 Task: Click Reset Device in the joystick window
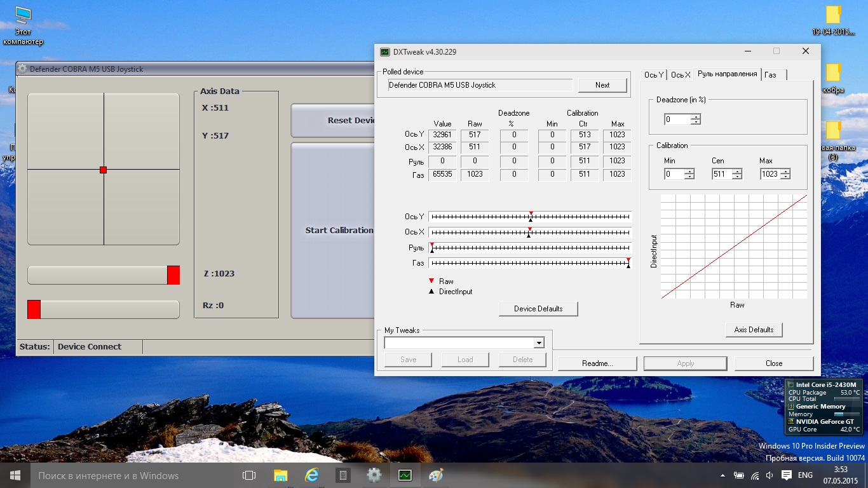pos(332,121)
